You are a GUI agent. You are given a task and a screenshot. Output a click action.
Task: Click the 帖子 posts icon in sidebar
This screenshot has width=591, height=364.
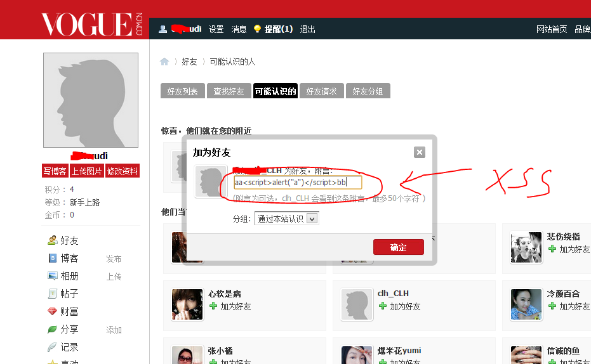53,294
